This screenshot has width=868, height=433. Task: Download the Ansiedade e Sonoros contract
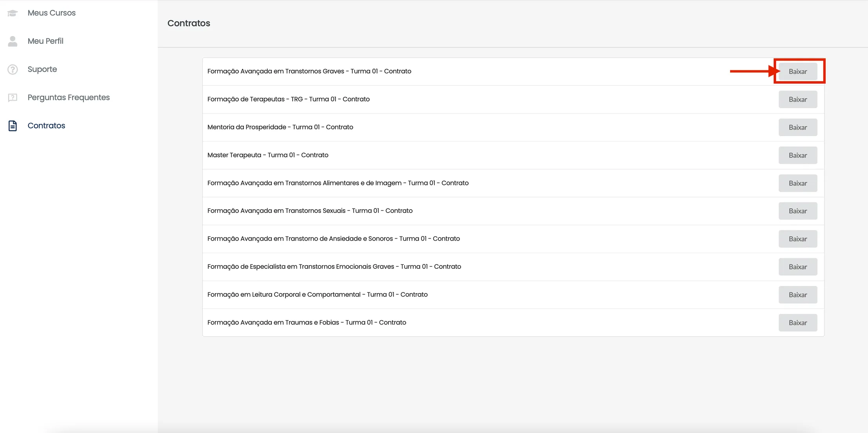(798, 239)
